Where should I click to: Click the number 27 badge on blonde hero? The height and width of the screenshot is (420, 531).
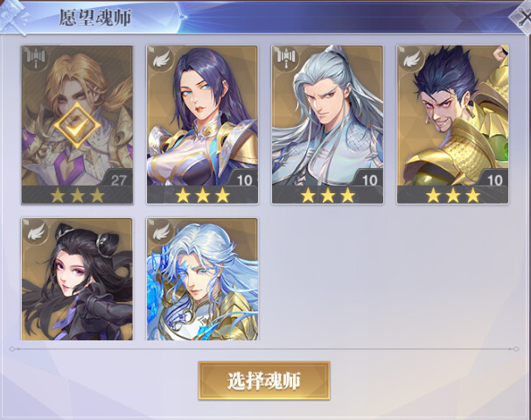pyautogui.click(x=118, y=180)
